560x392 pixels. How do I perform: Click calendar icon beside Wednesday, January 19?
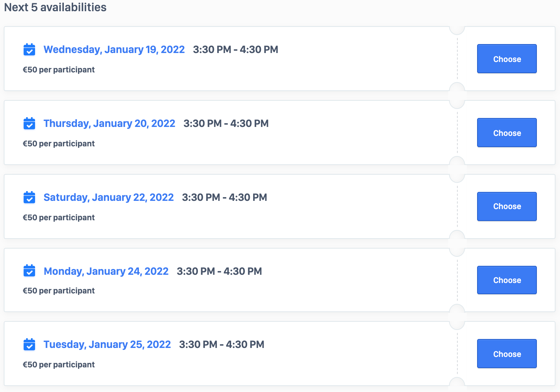[29, 49]
